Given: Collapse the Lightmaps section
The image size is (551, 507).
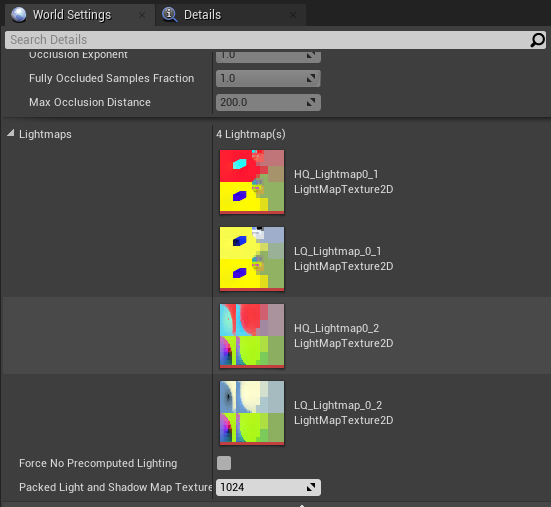Looking at the screenshot, I should [11, 133].
